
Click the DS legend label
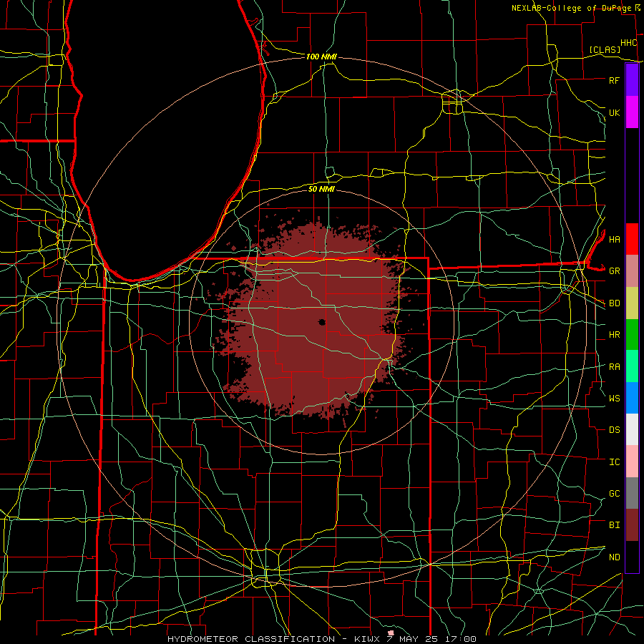click(x=614, y=430)
